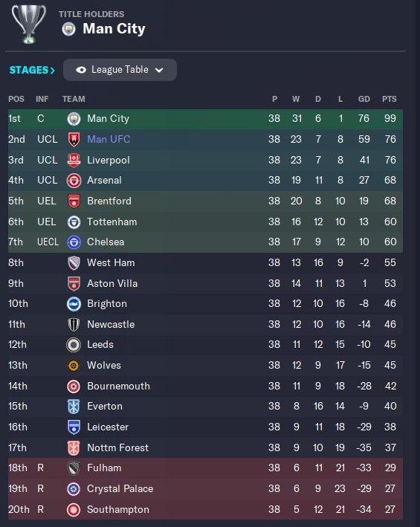
Task: Click the silver trophy icon
Action: (x=28, y=24)
